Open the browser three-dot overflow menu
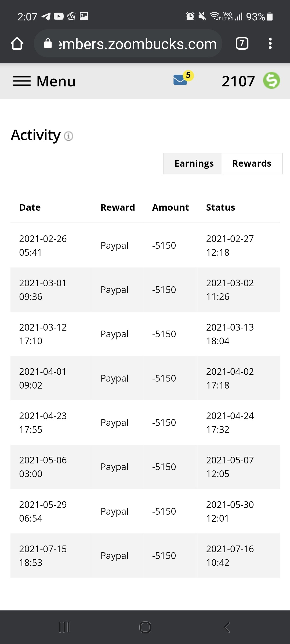This screenshot has width=290, height=644. pos(270,43)
